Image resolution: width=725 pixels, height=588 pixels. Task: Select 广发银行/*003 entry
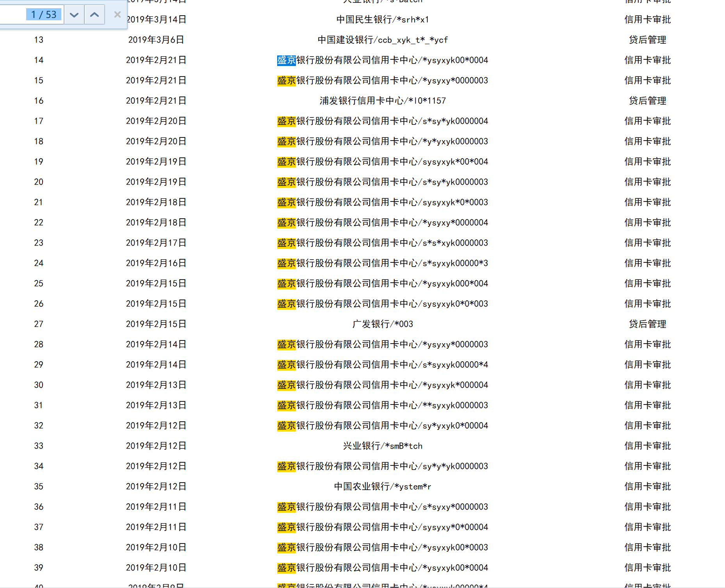(383, 324)
